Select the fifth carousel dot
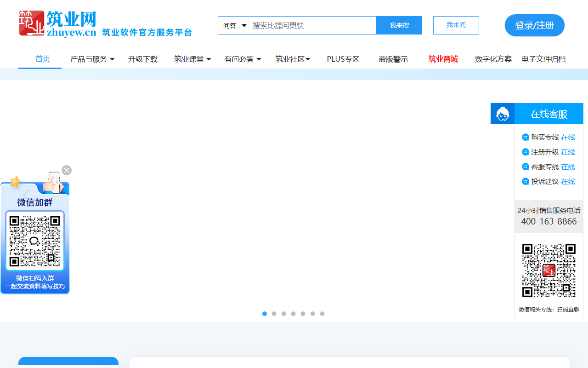 point(303,314)
